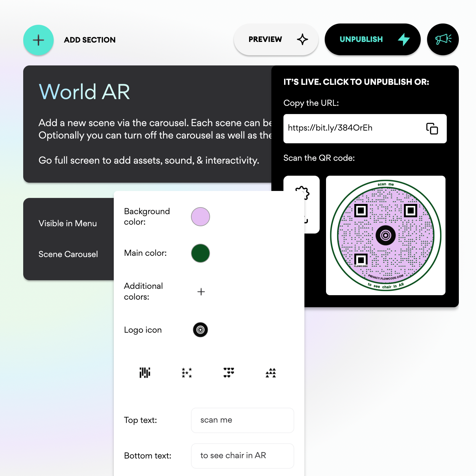Image resolution: width=476 pixels, height=476 pixels.
Task: Click the Top text input field
Action: click(x=242, y=420)
